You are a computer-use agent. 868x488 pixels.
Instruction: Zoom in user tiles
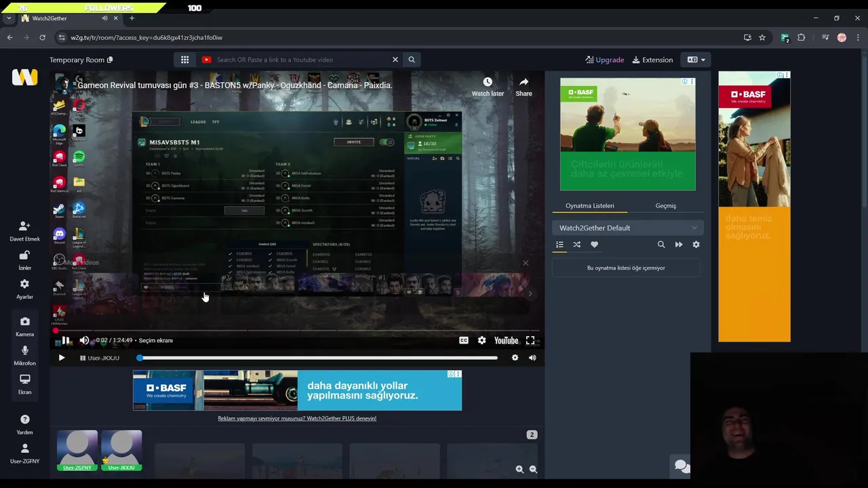pos(519,469)
